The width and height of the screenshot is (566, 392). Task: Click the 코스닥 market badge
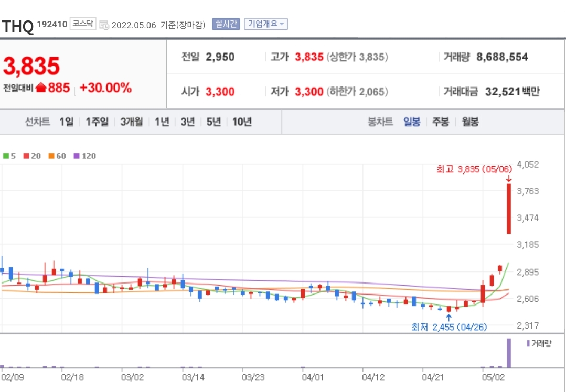(83, 24)
